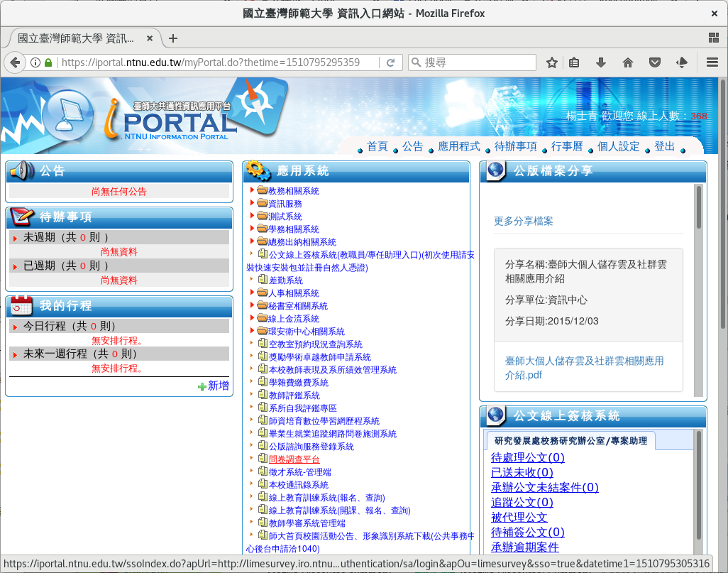Open a new tab with plus button

[173, 38]
